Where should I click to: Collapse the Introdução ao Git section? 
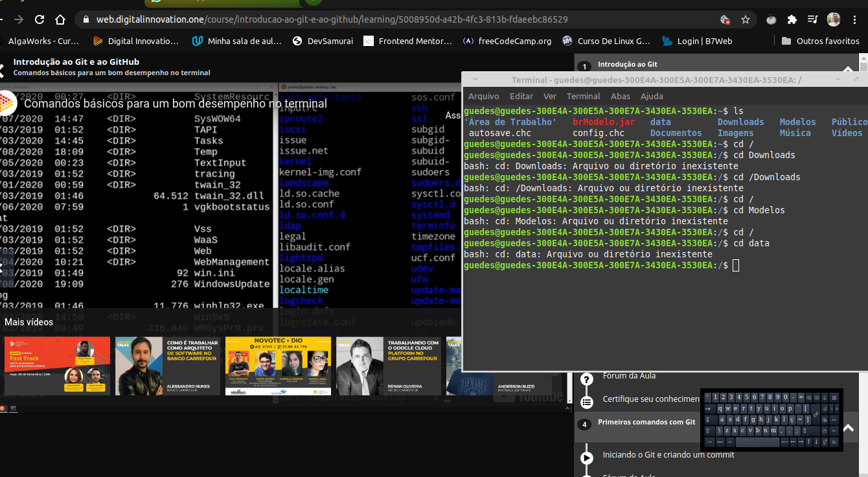coord(848,69)
